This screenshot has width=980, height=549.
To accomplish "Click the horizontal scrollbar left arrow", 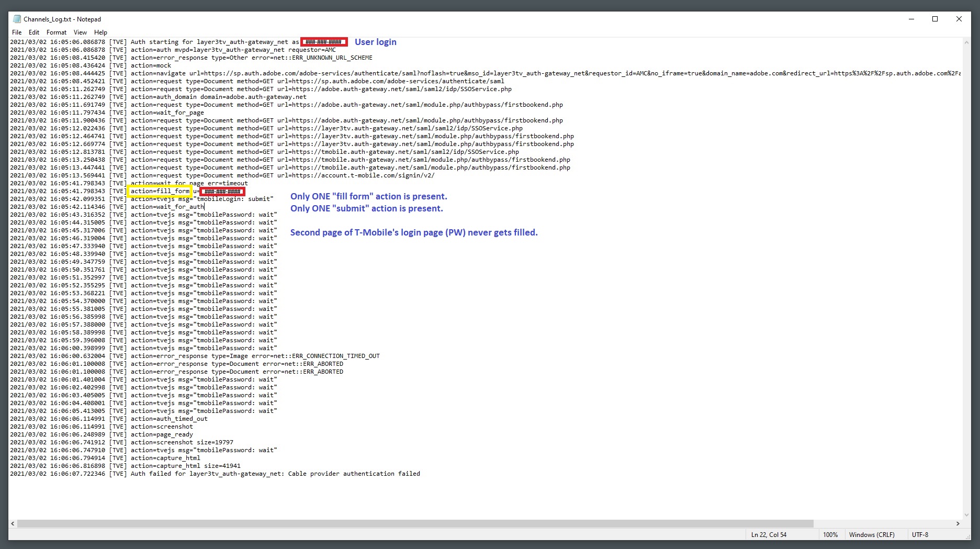I will [13, 523].
